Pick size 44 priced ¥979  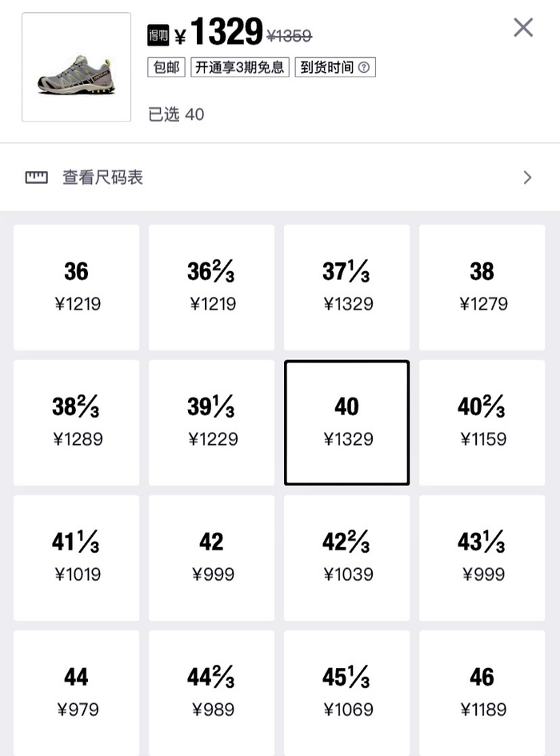click(75, 693)
